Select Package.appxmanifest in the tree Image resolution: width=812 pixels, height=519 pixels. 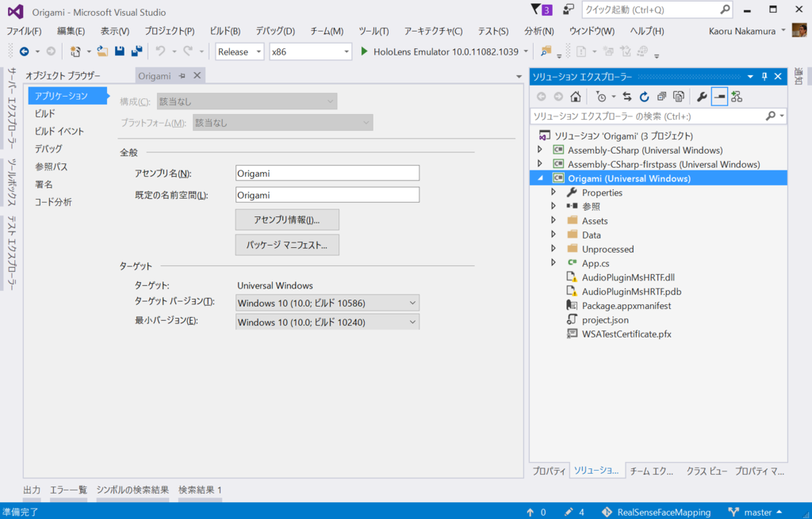tap(626, 305)
